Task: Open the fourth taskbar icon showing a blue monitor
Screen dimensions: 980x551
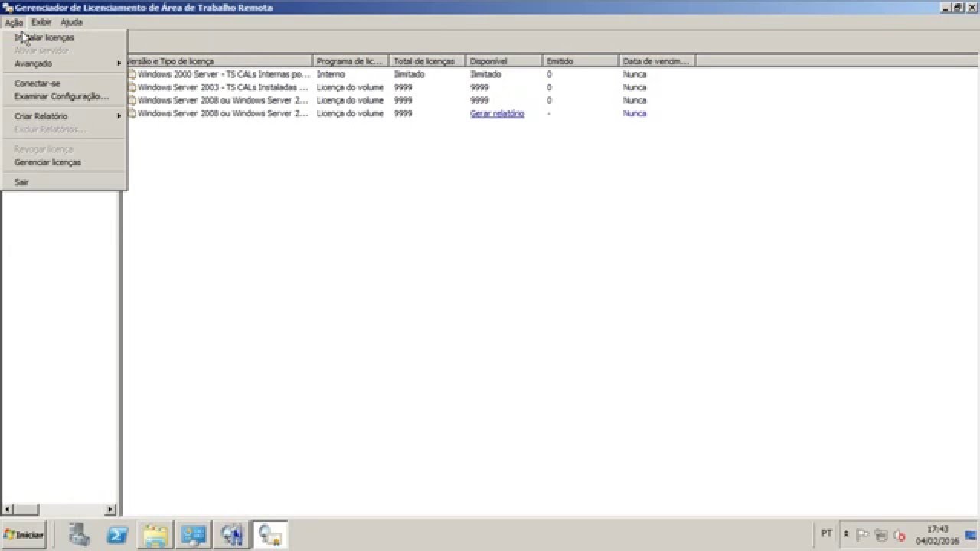Action: click(194, 534)
